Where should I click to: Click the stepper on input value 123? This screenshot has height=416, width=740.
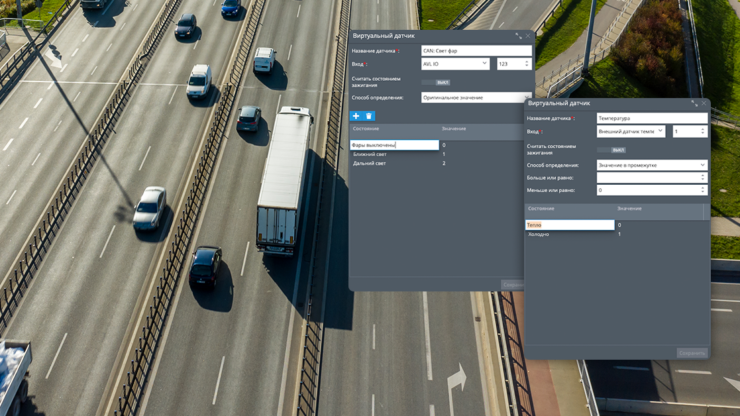(x=527, y=64)
